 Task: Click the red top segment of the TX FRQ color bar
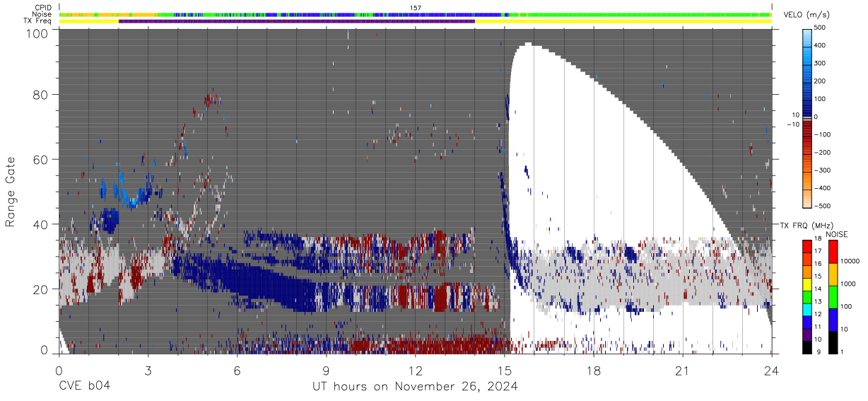coord(808,245)
